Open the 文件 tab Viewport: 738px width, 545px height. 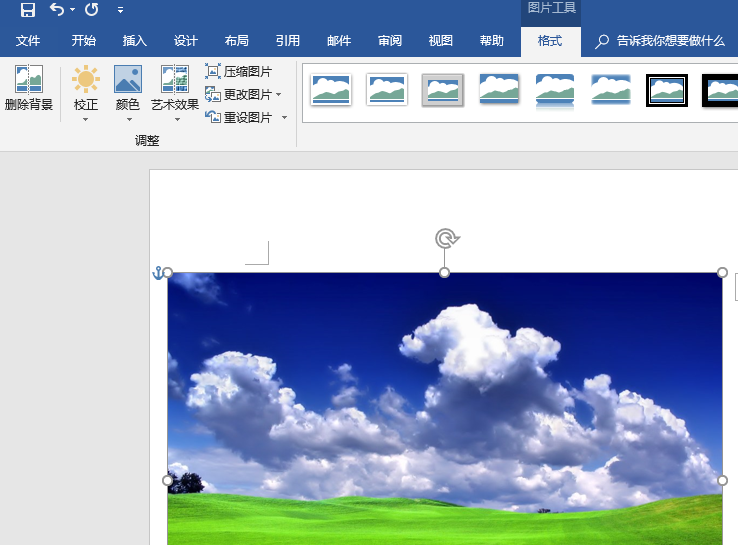pyautogui.click(x=28, y=41)
